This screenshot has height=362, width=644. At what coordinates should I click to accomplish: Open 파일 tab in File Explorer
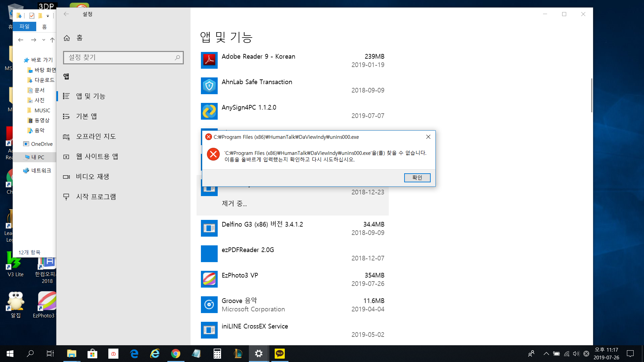(24, 26)
